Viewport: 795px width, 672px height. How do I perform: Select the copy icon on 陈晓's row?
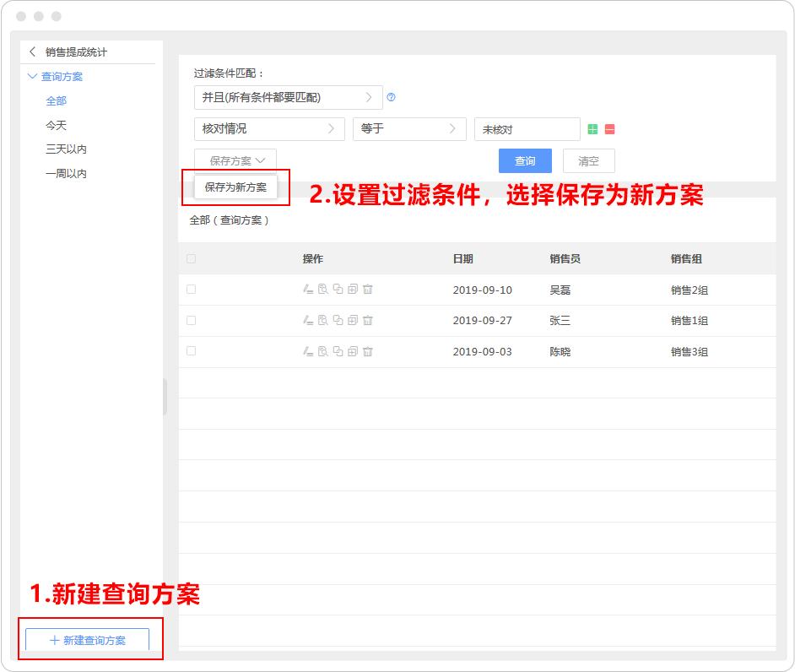coord(338,351)
